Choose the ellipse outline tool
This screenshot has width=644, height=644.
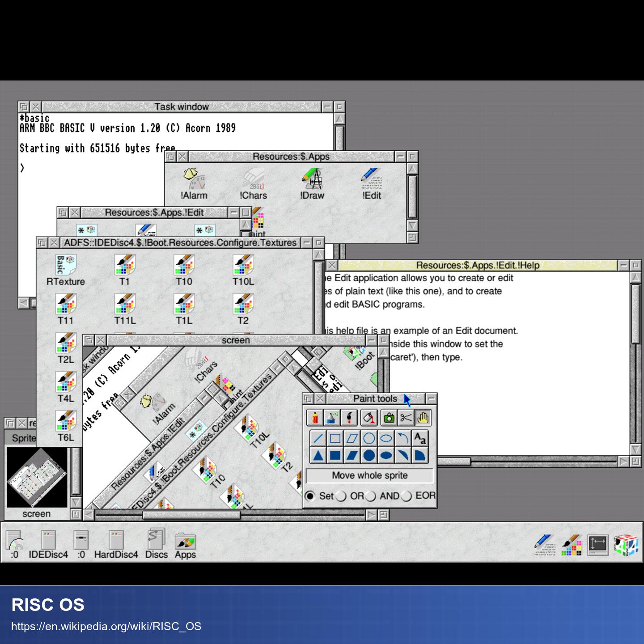pyautogui.click(x=386, y=438)
